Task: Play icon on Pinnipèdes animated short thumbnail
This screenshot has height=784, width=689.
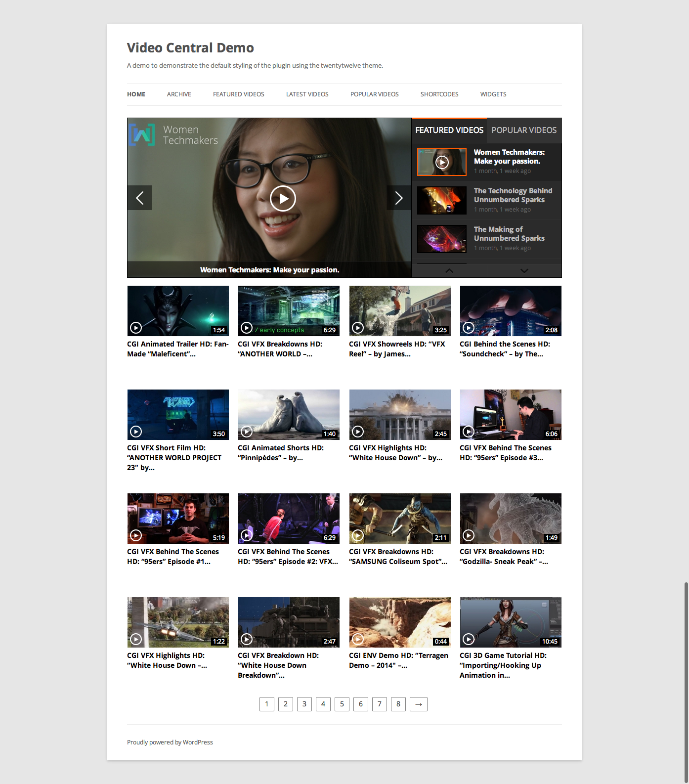Action: click(247, 432)
